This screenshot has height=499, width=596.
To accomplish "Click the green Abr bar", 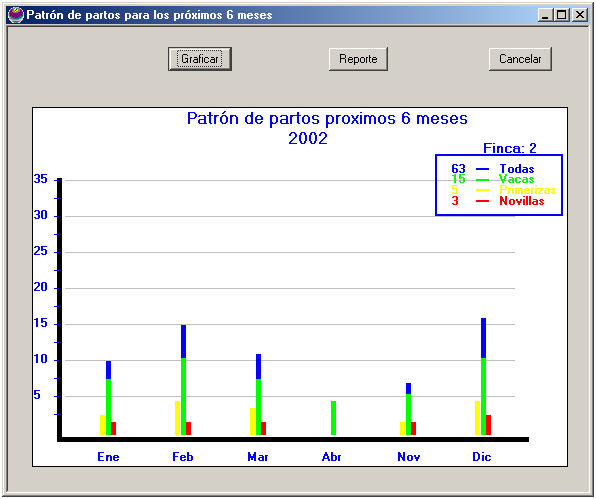I will (333, 418).
